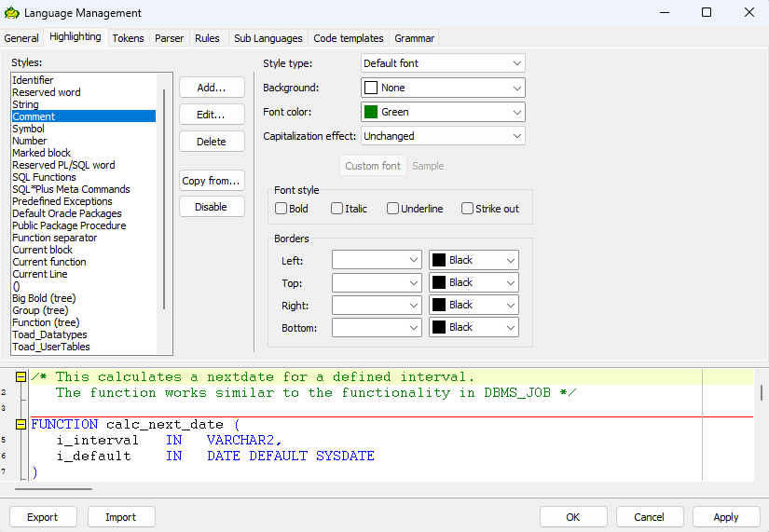Select the SQL*Plus Meta Commands style
769x532 pixels.
pyautogui.click(x=84, y=189)
